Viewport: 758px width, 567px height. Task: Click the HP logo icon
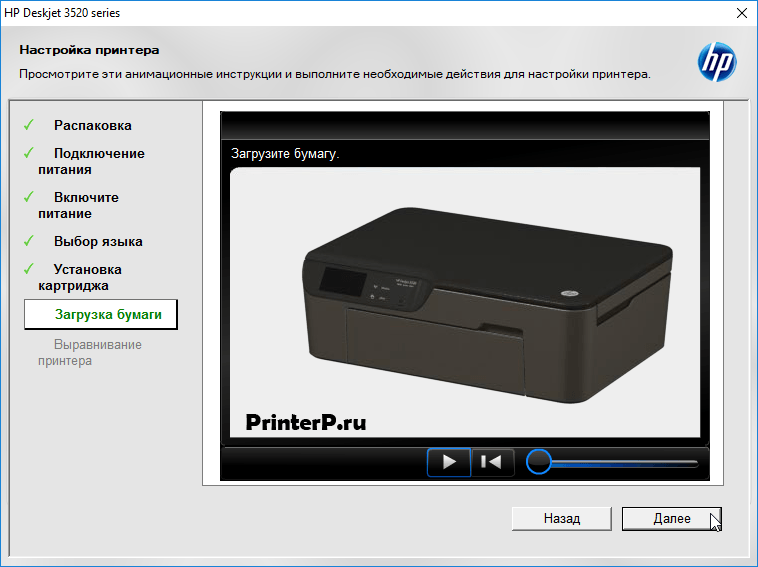(x=717, y=62)
